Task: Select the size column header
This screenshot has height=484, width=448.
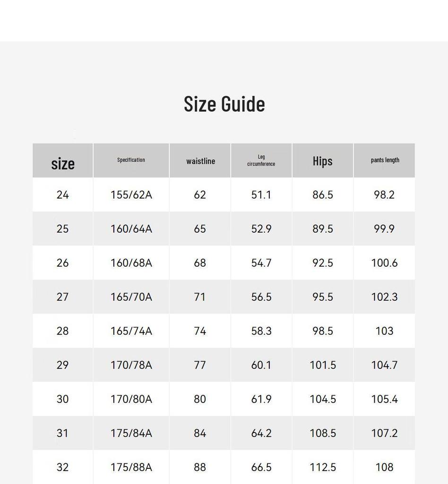Action: (x=63, y=161)
